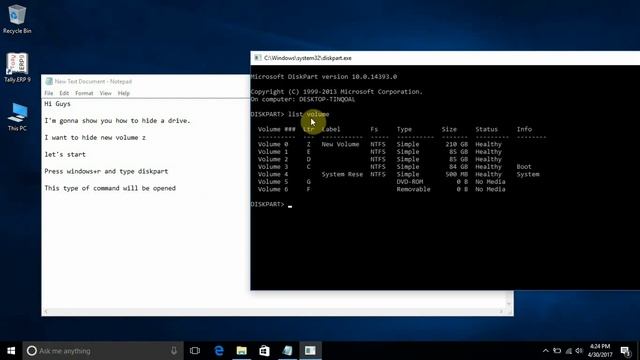
Task: Click the Volume 0 row in diskpart
Action: tap(380, 144)
